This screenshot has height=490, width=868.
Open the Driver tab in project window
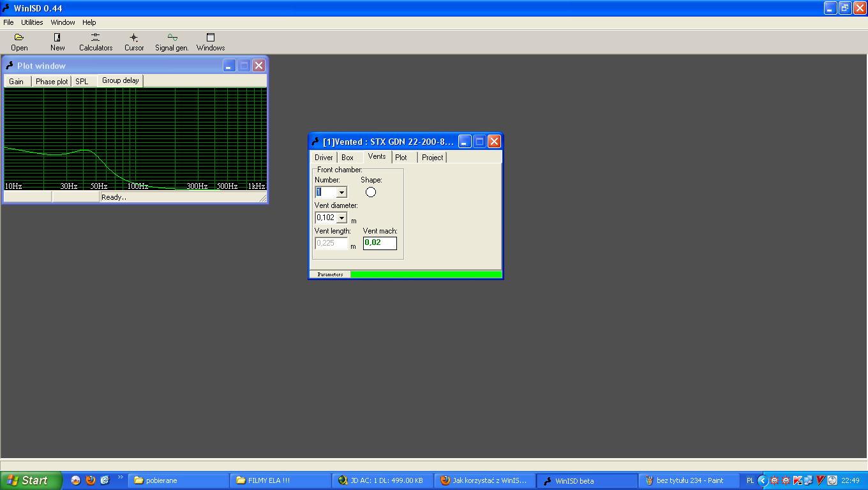pos(324,158)
